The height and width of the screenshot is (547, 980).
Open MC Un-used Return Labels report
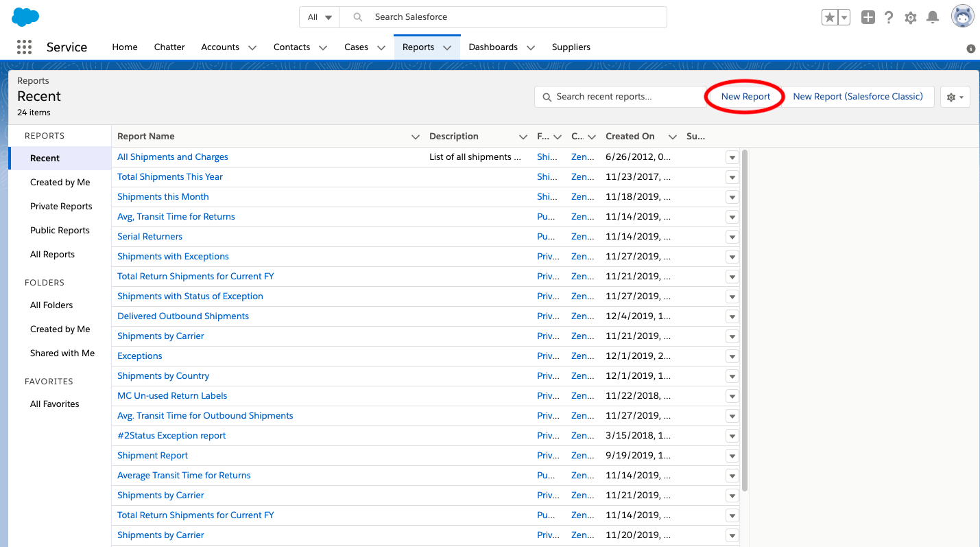click(x=172, y=396)
